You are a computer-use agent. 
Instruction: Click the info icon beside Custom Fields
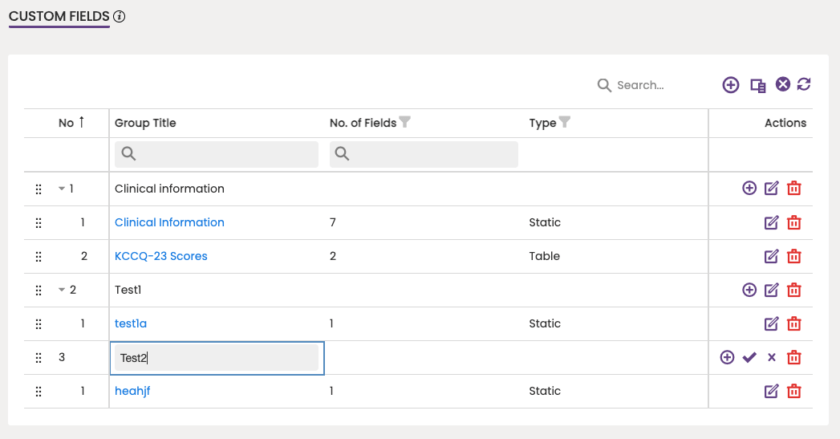(x=119, y=17)
